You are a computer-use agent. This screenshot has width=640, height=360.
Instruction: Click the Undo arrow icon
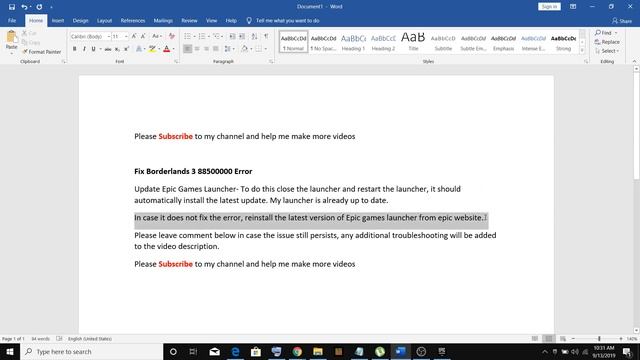coord(24,7)
